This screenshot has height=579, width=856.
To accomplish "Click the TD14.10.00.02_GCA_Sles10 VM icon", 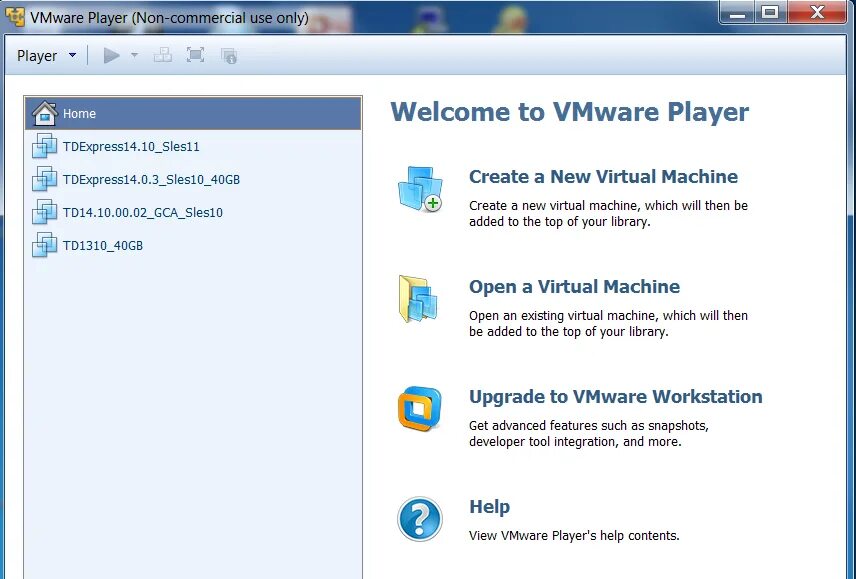I will (x=44, y=212).
